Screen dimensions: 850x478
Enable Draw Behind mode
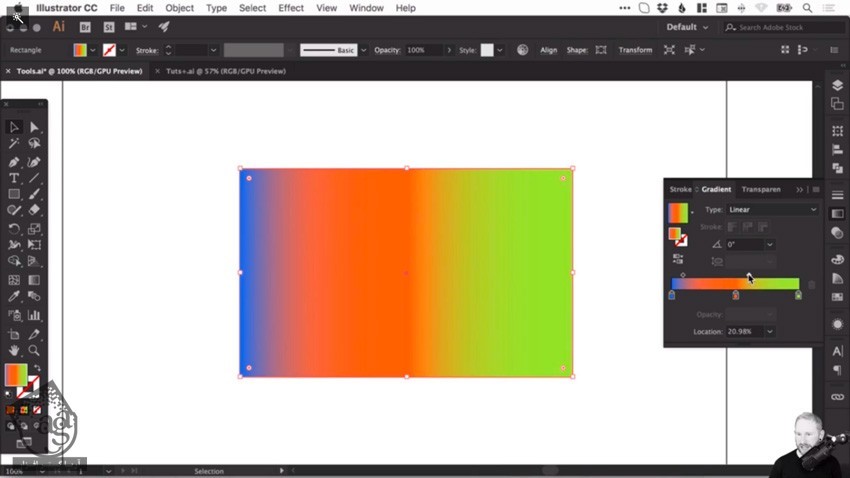24,426
